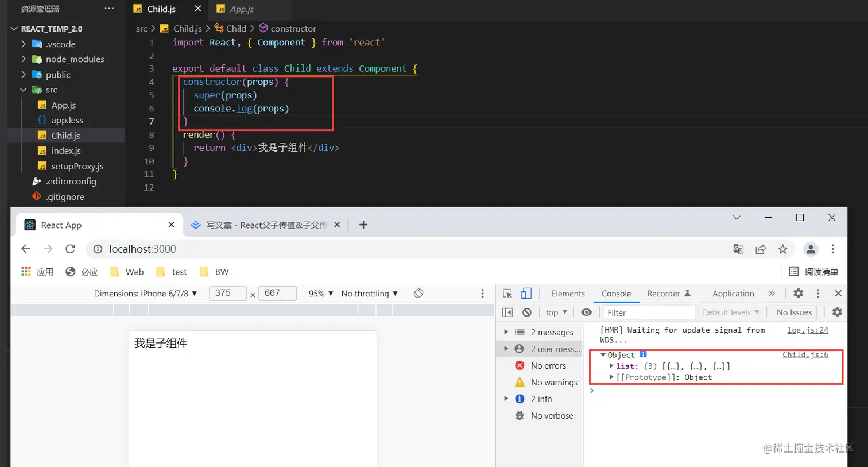The image size is (868, 467).
Task: Edit the viewport width field 375
Action: 227,294
